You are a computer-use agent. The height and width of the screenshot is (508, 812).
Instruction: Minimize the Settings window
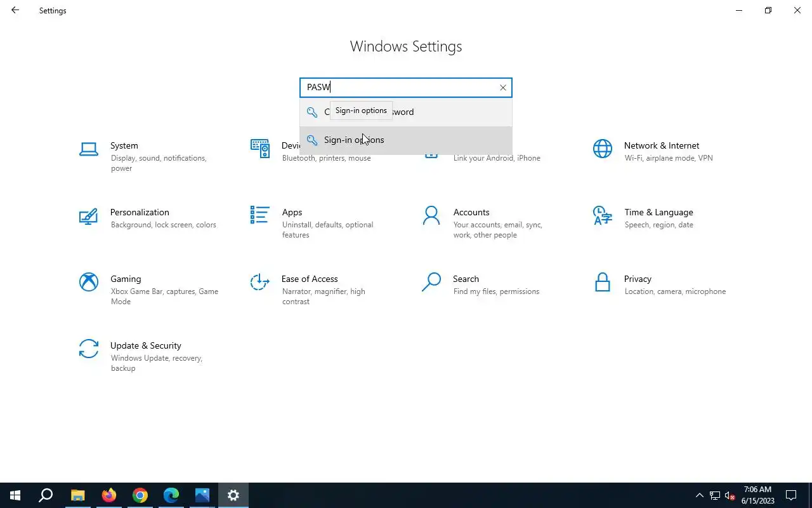739,10
